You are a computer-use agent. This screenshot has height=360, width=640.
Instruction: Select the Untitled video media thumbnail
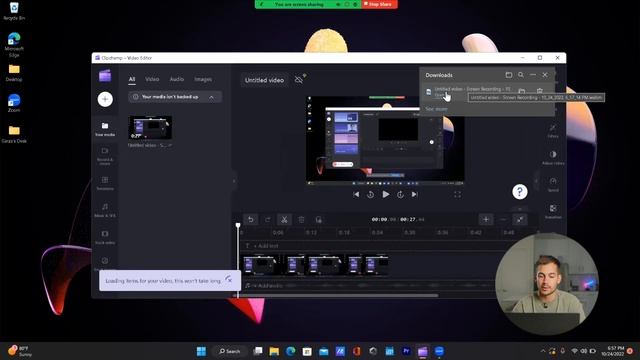point(150,127)
